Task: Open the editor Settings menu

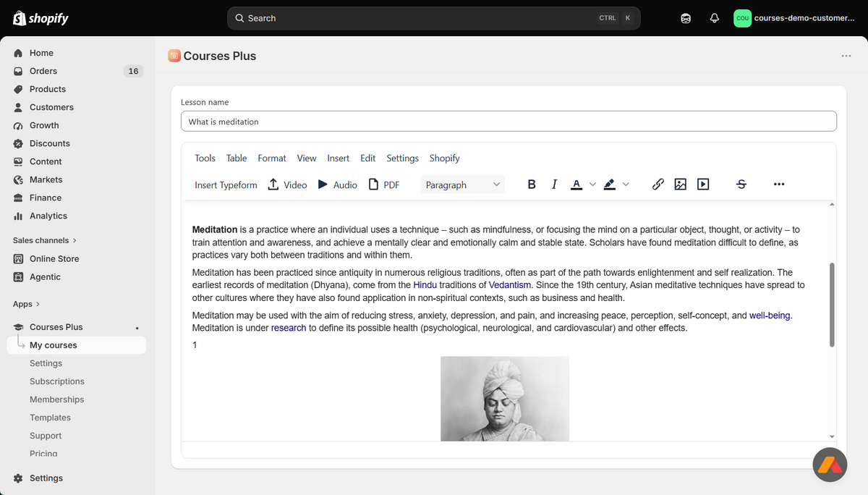Action: pyautogui.click(x=403, y=158)
